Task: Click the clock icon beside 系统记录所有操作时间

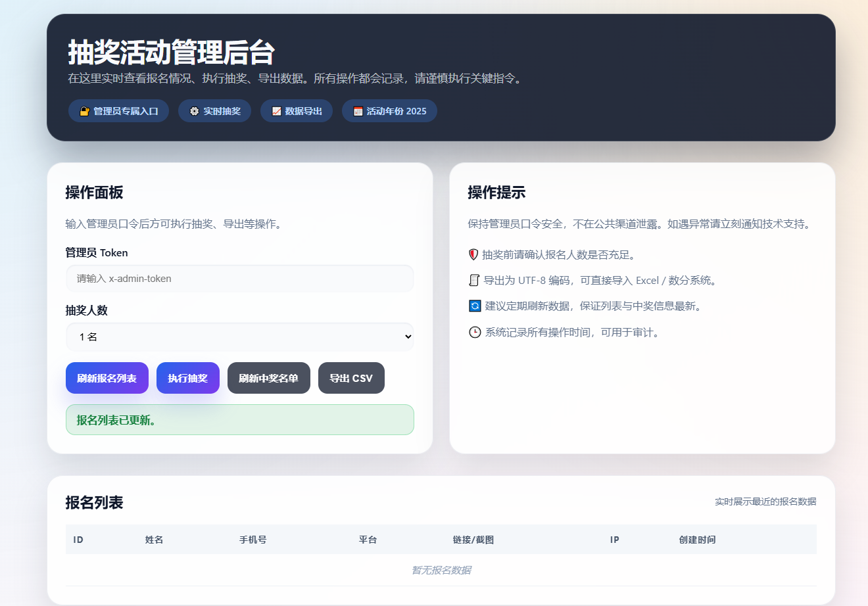Action: tap(475, 332)
